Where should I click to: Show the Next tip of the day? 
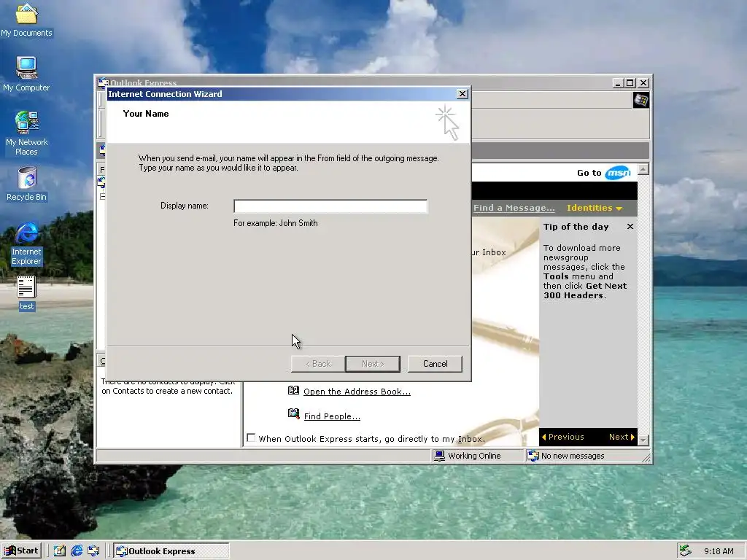(x=622, y=437)
